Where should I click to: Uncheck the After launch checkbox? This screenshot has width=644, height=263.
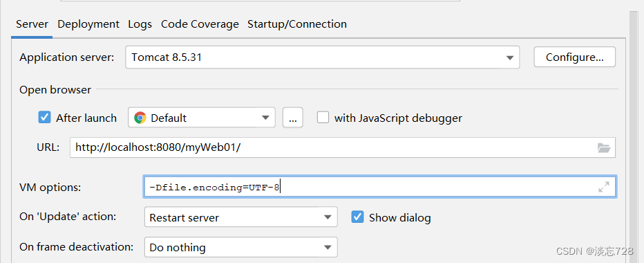pyautogui.click(x=44, y=118)
